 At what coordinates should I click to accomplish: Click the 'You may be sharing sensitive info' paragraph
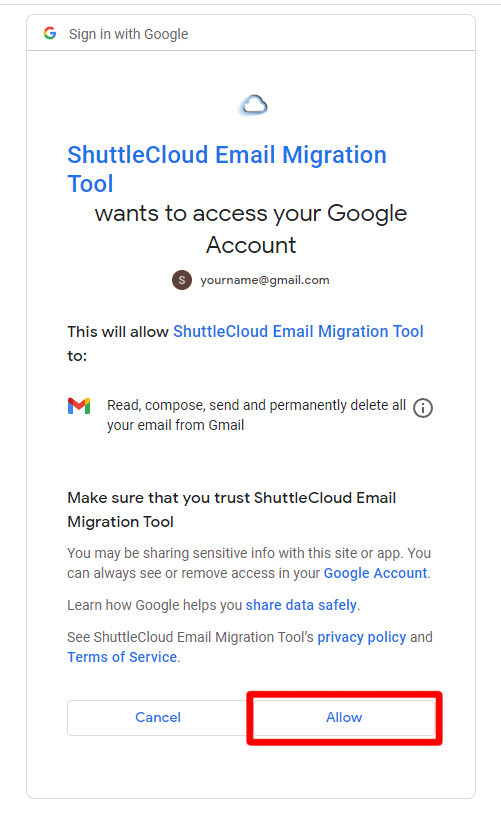click(249, 563)
